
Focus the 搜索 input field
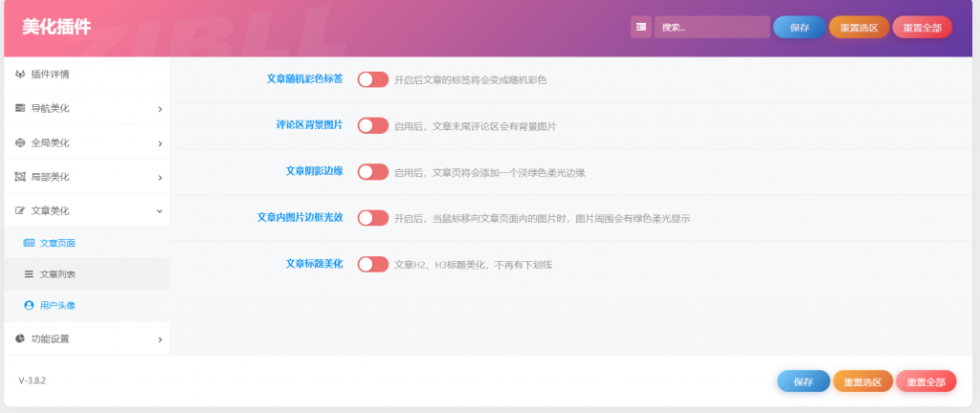click(712, 27)
